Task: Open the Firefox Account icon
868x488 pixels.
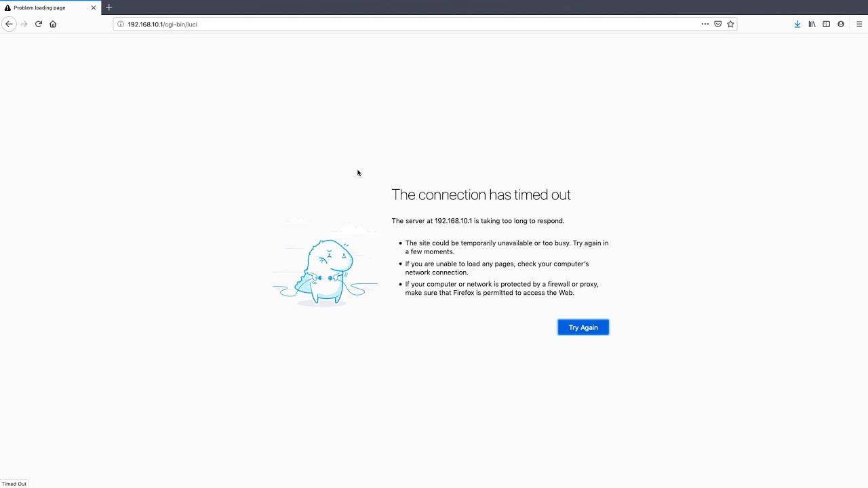Action: pyautogui.click(x=841, y=24)
